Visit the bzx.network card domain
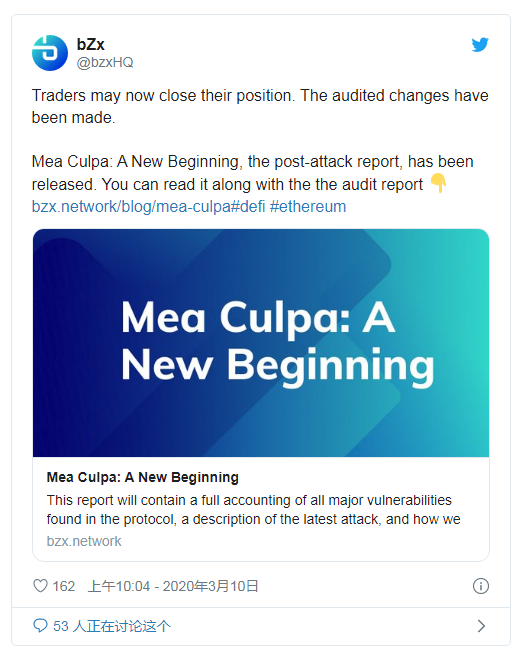This screenshot has height=660, width=522. point(84,541)
